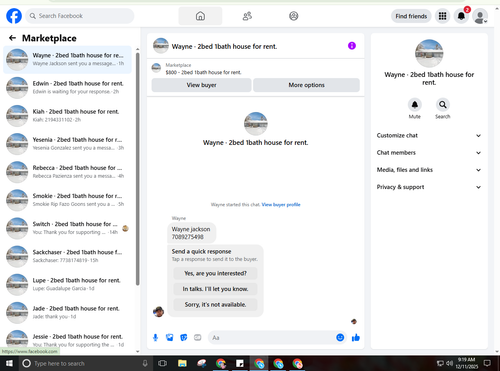500x371 pixels.
Task: Open the apps menu grid icon
Action: [442, 16]
